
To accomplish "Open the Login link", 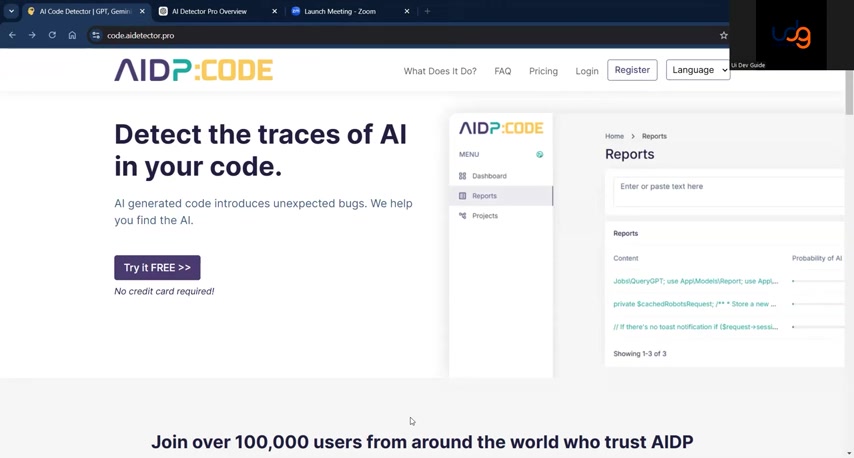I will pyautogui.click(x=587, y=71).
